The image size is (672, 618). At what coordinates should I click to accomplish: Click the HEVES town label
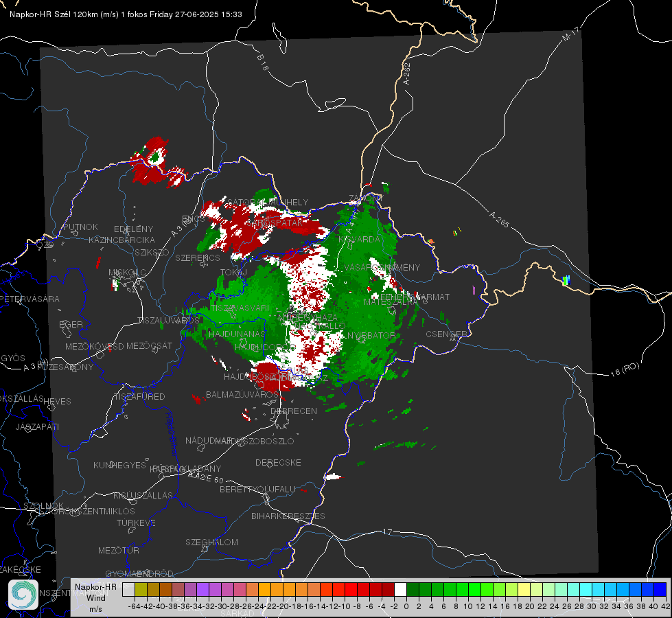(57, 402)
